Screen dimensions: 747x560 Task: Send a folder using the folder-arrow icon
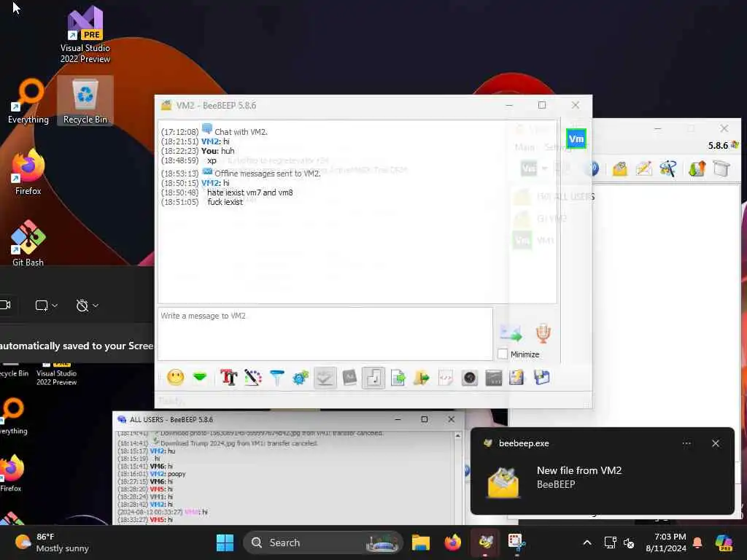421,378
